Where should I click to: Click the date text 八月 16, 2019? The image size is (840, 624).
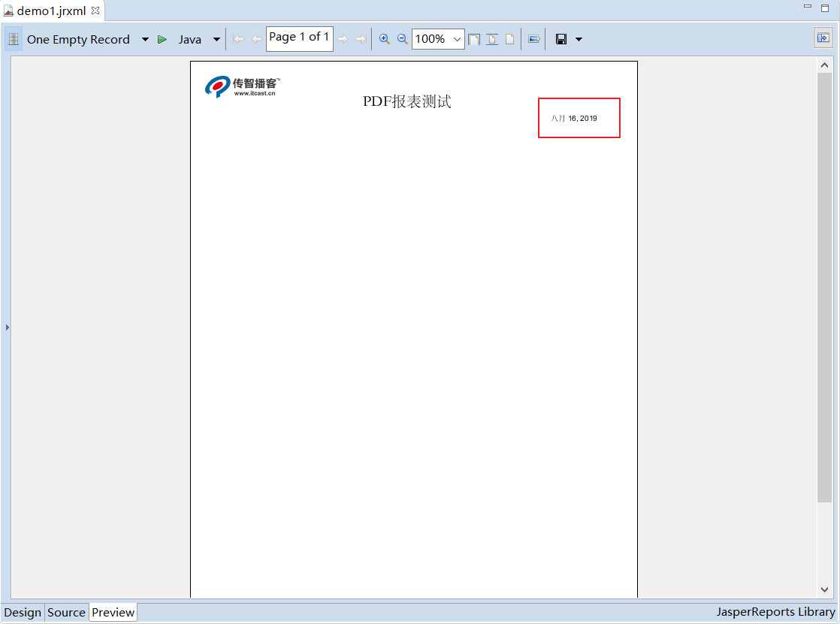tap(574, 119)
